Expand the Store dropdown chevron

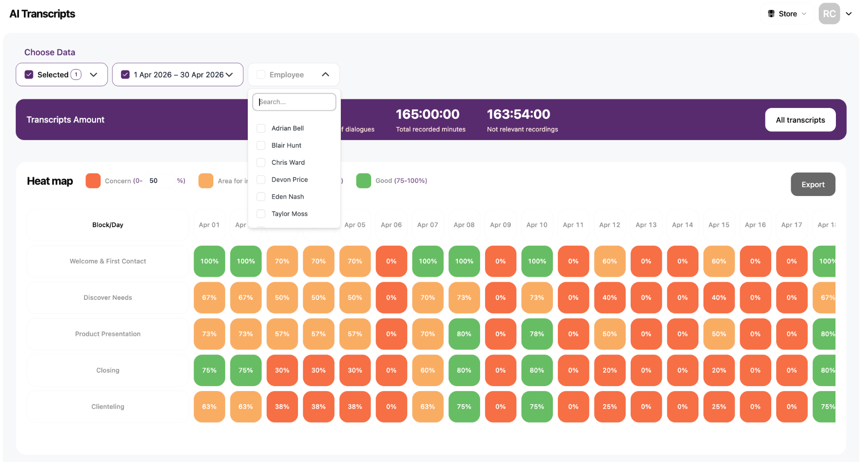(804, 14)
